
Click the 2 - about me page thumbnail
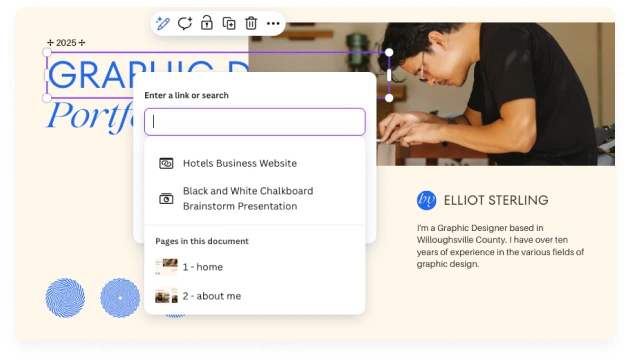pyautogui.click(x=166, y=296)
